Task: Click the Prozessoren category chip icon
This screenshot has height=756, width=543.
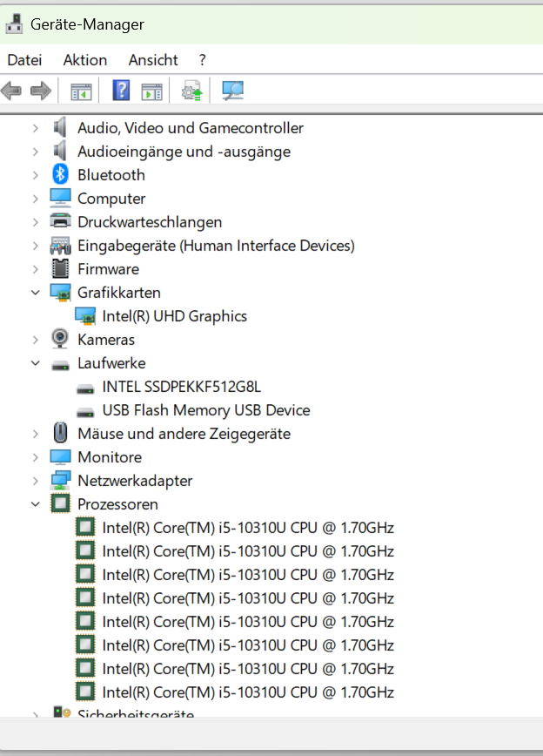Action: tap(60, 503)
